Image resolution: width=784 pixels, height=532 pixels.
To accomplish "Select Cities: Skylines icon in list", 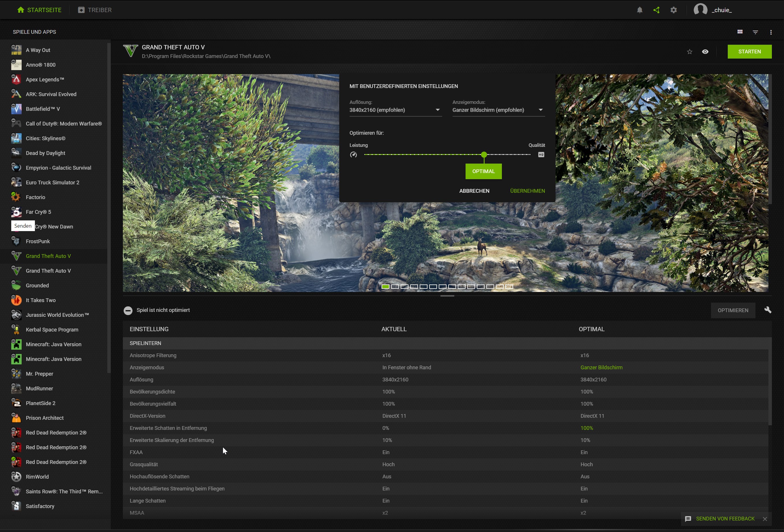I will pos(16,138).
